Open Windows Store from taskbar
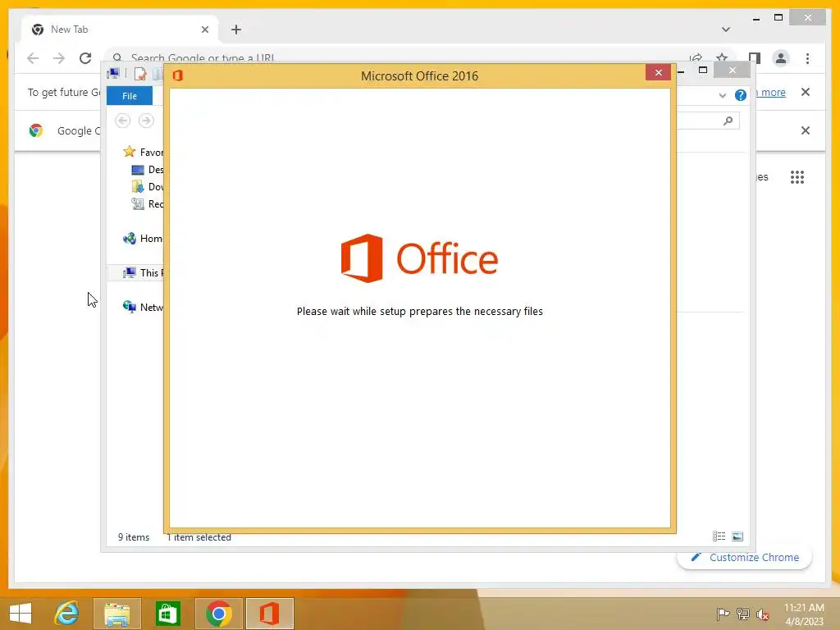 [x=167, y=614]
